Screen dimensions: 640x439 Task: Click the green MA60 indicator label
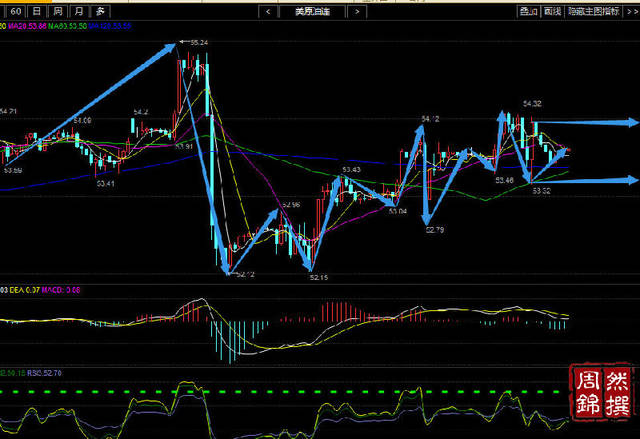(x=62, y=26)
